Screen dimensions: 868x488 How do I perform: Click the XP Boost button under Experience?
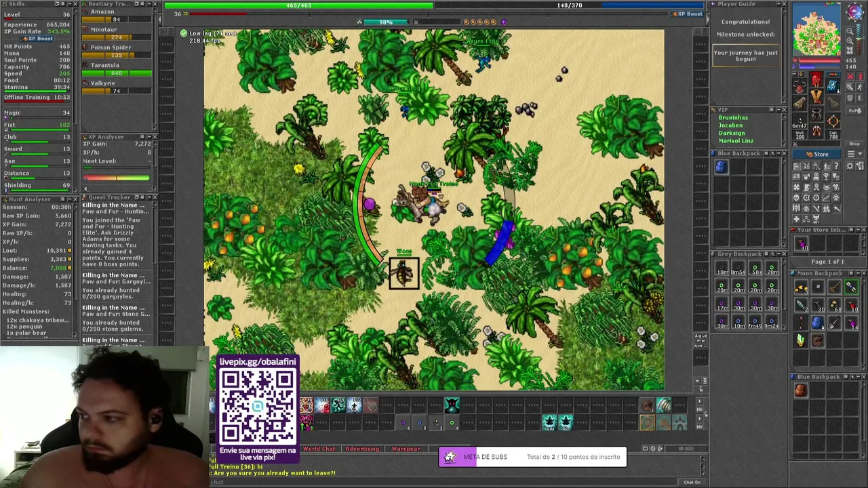[37, 39]
